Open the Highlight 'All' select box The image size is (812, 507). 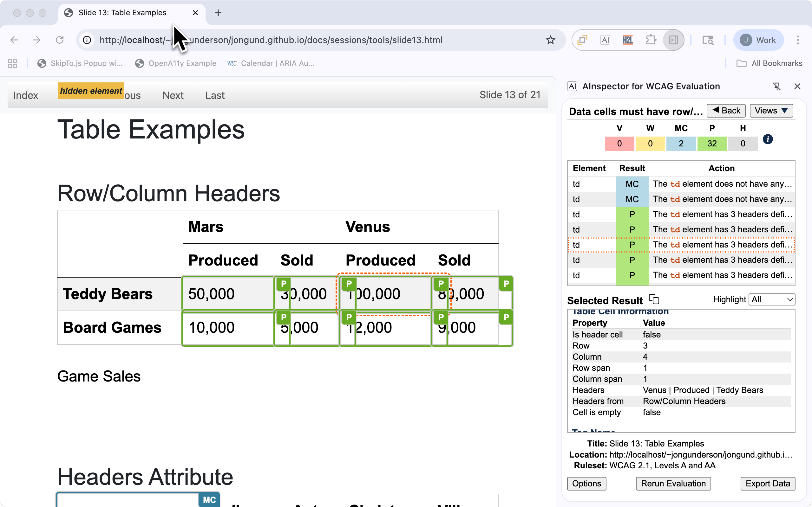(772, 299)
